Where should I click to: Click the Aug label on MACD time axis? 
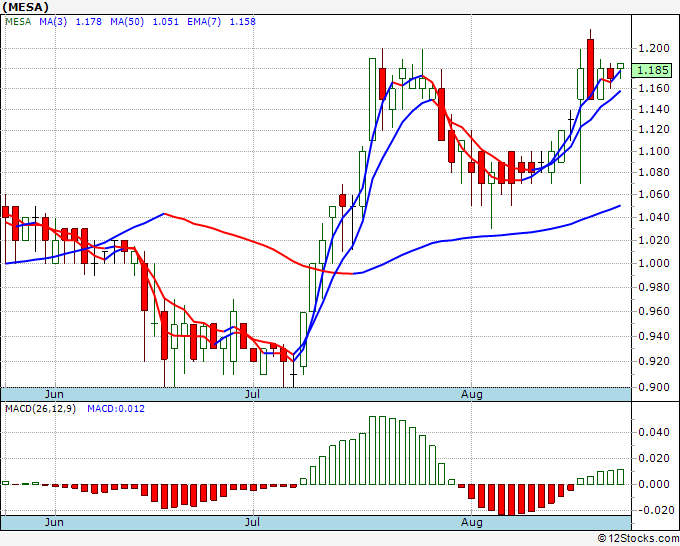473,522
